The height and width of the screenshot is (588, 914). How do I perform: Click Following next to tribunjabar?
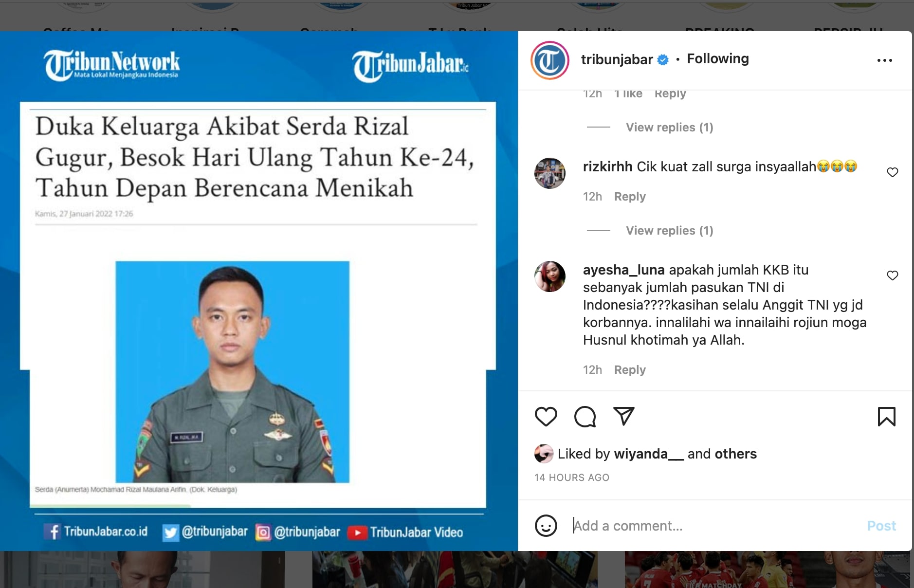point(717,59)
